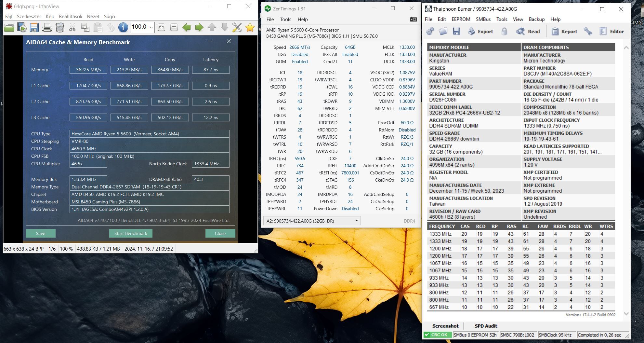644x343 pixels.
Task: Open View menu in Thaiphoon Burner
Action: 518,19
